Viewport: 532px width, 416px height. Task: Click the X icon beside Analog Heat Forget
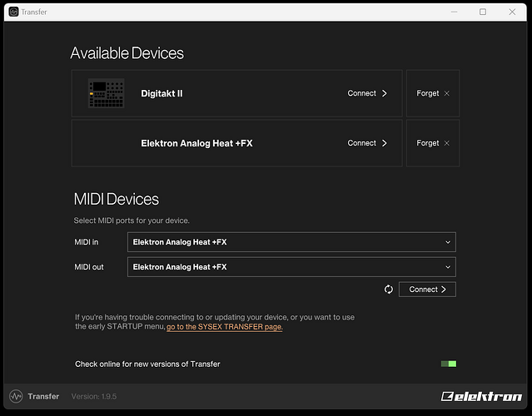click(x=447, y=143)
